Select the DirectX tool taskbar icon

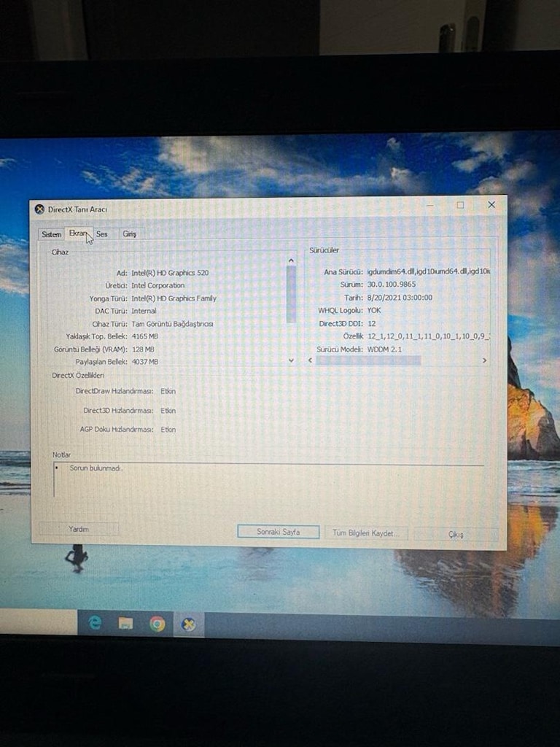point(189,624)
